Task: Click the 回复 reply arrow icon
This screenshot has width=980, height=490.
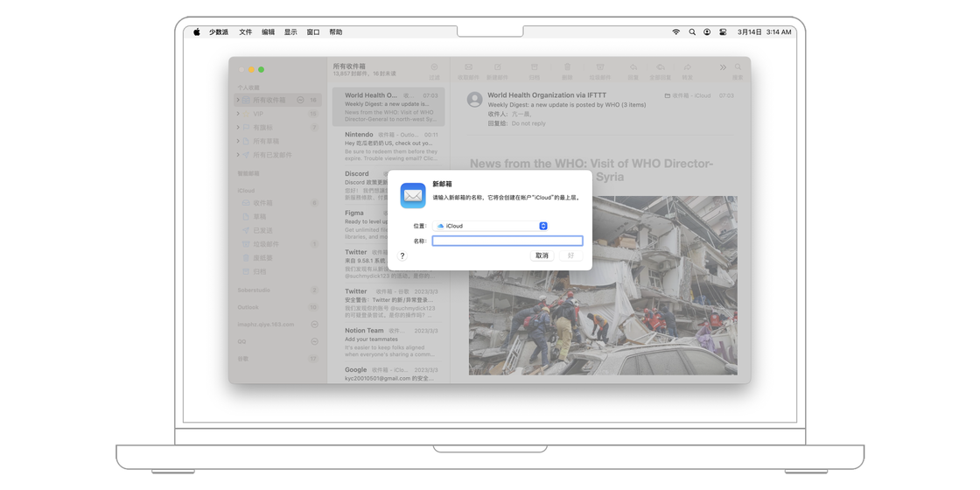Action: pos(633,67)
